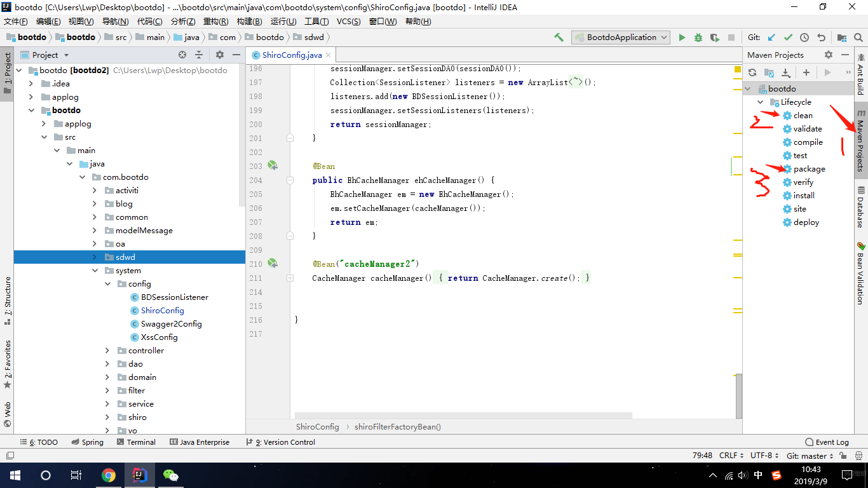Open the TODO tool window

(39, 442)
